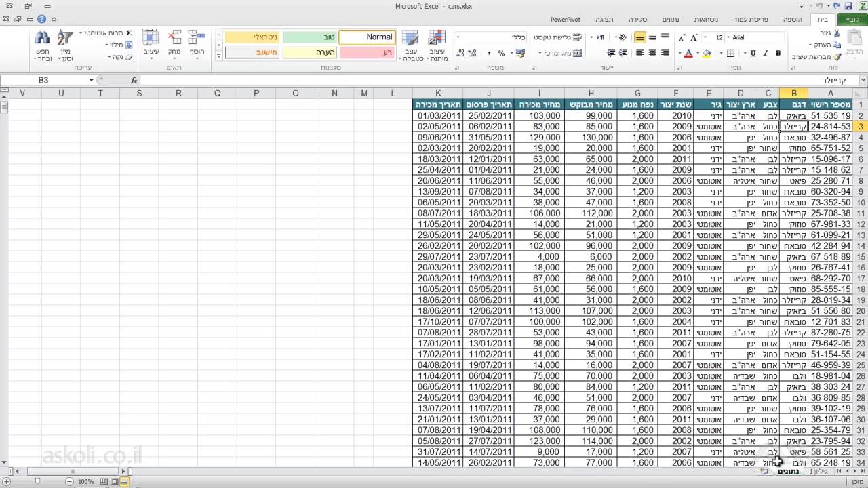Open the Insert (הוספה) ribbon tab
Screen dimensions: 868x488
(793, 20)
